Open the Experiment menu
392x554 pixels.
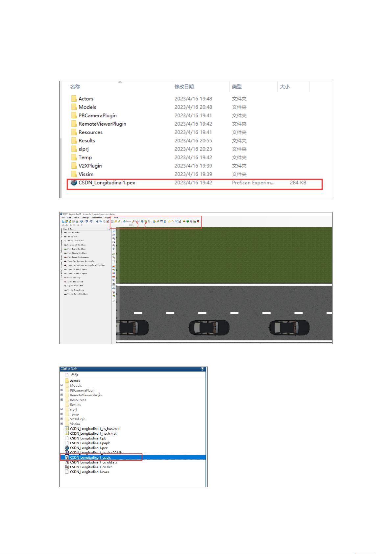coord(96,218)
